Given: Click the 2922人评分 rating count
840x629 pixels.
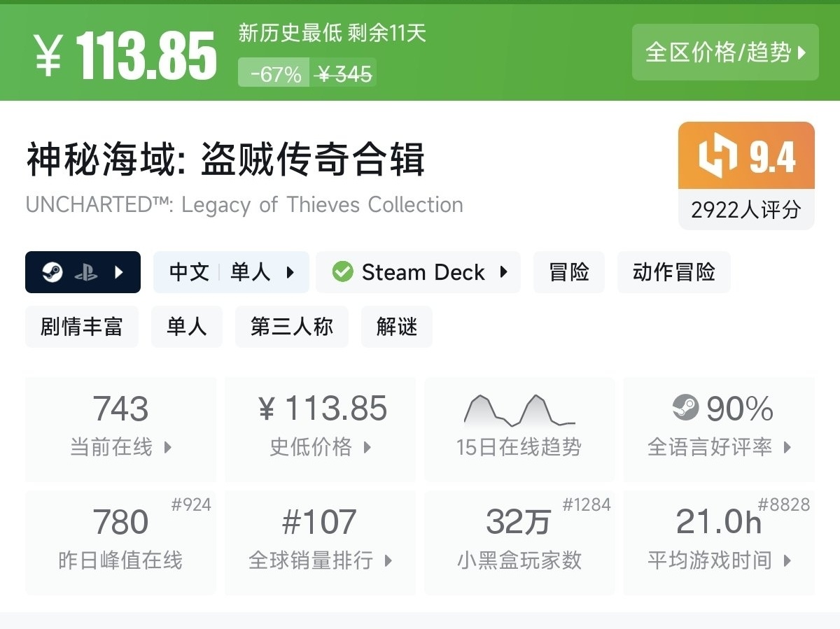Looking at the screenshot, I should pos(745,210).
